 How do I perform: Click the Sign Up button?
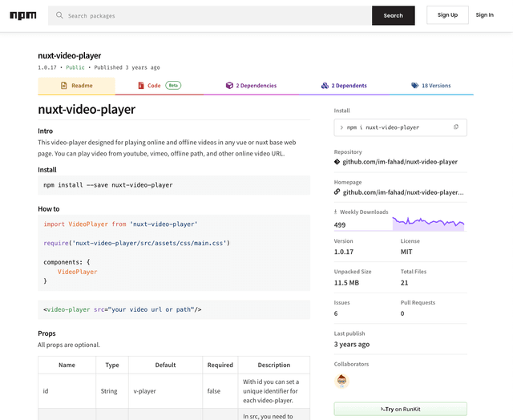(447, 15)
